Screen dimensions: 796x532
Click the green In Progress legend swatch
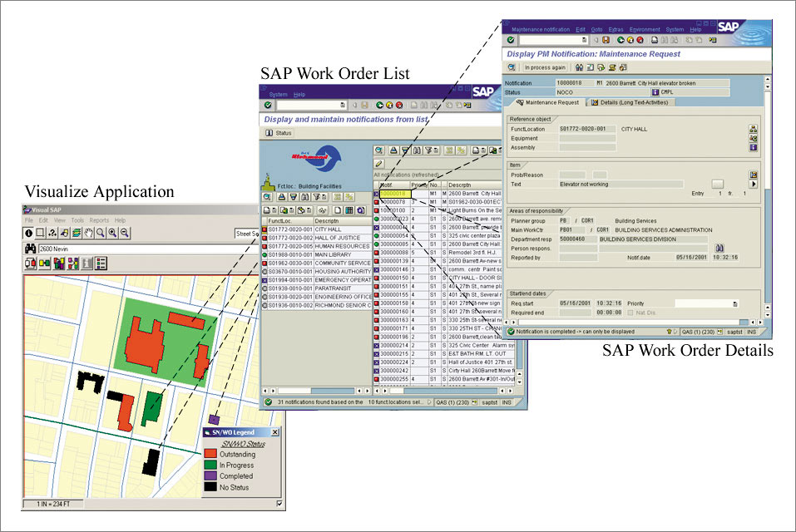(210, 465)
